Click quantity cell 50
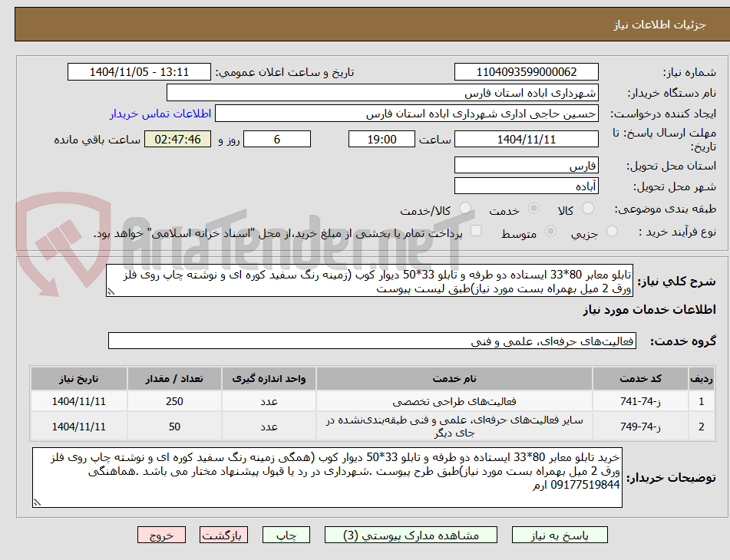Viewport: 730px width, 560px height. coord(174,426)
